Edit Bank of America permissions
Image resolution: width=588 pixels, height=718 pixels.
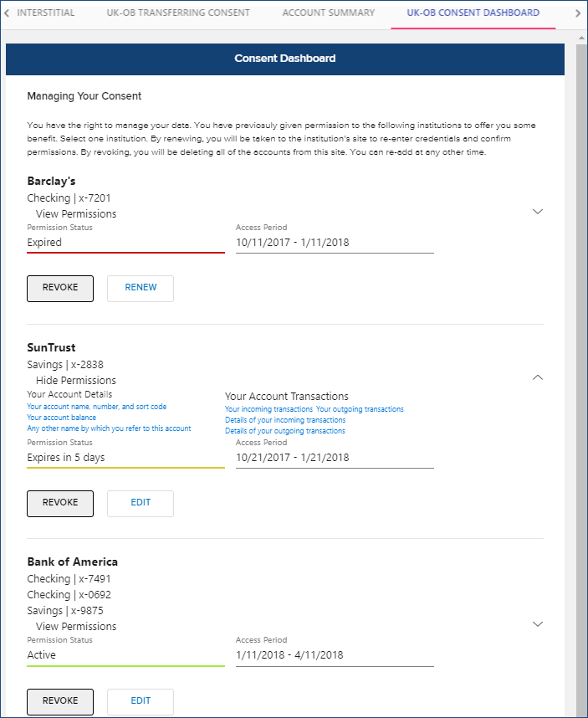(141, 701)
